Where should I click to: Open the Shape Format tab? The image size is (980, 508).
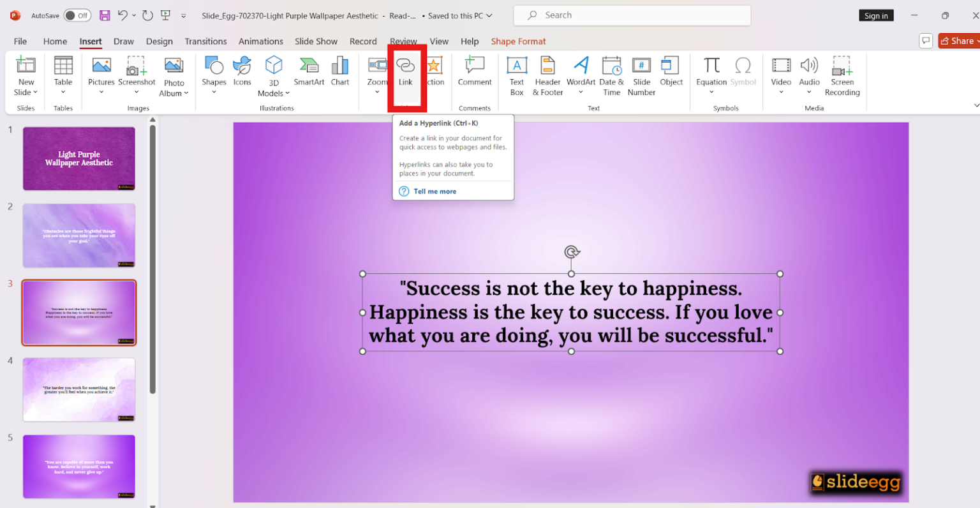point(518,41)
